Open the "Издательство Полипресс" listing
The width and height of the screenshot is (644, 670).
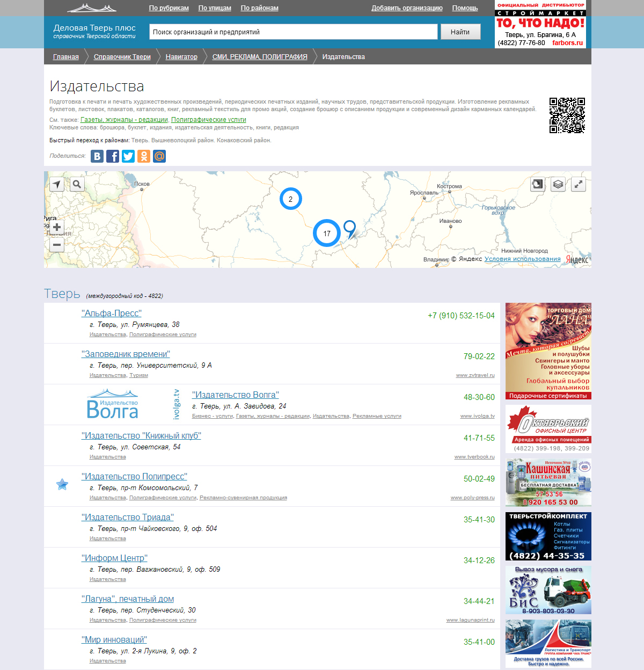[134, 477]
